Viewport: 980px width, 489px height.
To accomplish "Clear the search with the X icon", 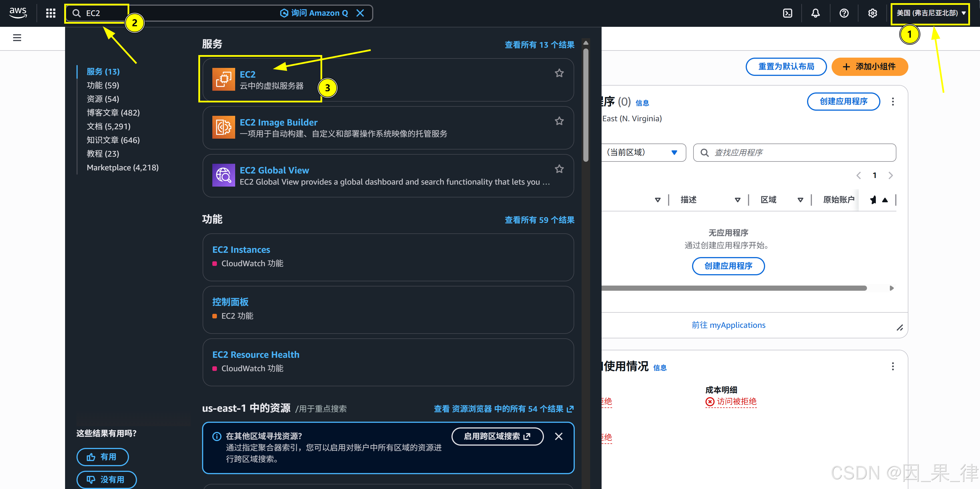I will tap(360, 13).
